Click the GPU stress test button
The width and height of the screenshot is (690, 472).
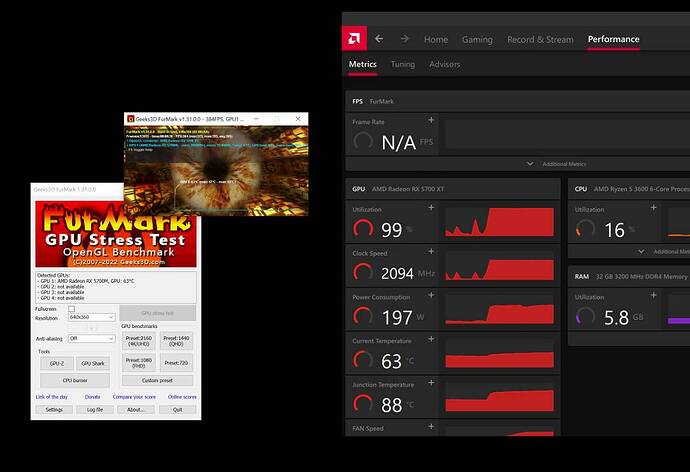point(158,313)
